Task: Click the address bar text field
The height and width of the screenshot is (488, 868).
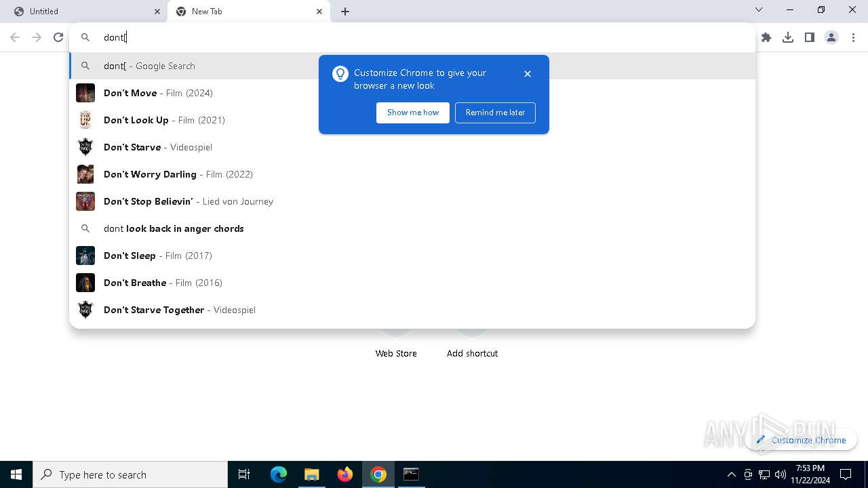Action: [412, 37]
